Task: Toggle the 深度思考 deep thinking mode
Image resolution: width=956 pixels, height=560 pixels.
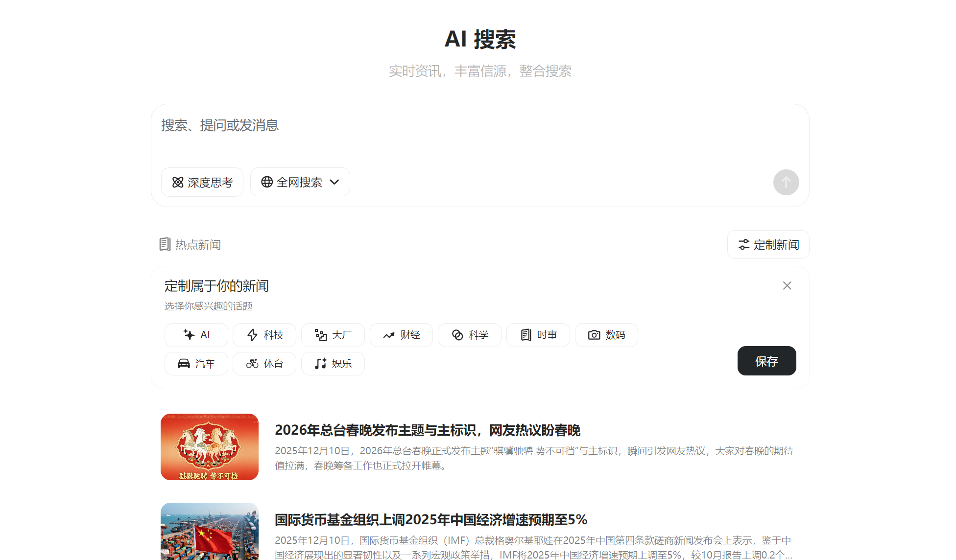Action: (x=202, y=183)
